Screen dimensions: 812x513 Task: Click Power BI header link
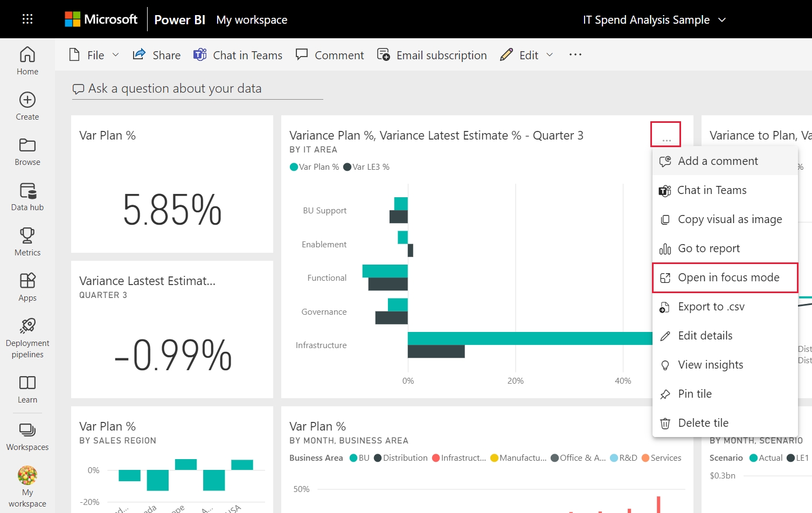point(179,20)
